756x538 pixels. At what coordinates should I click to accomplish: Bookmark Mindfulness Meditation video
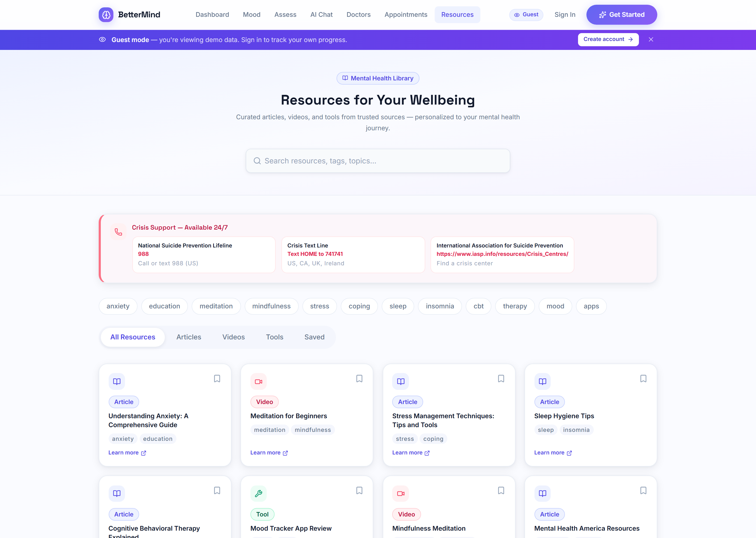pos(501,491)
